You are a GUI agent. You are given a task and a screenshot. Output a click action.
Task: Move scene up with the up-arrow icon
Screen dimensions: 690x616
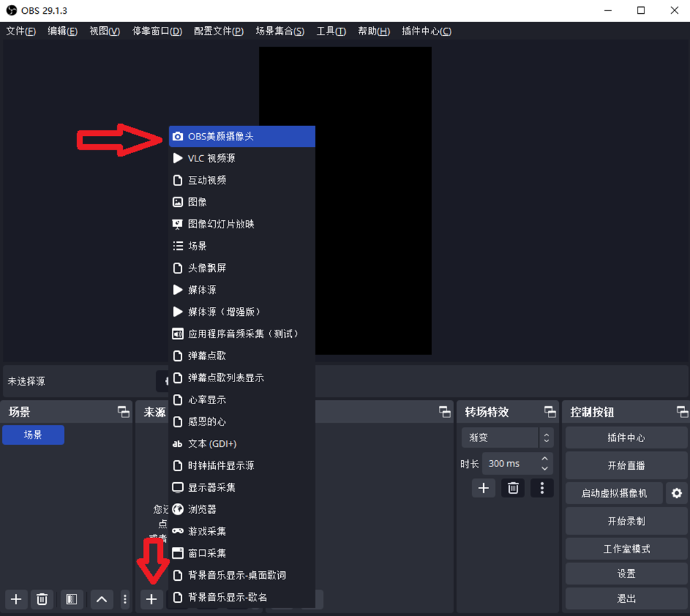point(101,599)
